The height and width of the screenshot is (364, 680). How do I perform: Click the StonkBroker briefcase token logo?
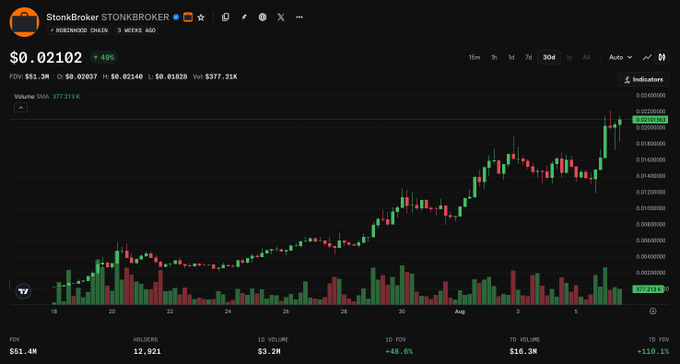tap(24, 22)
